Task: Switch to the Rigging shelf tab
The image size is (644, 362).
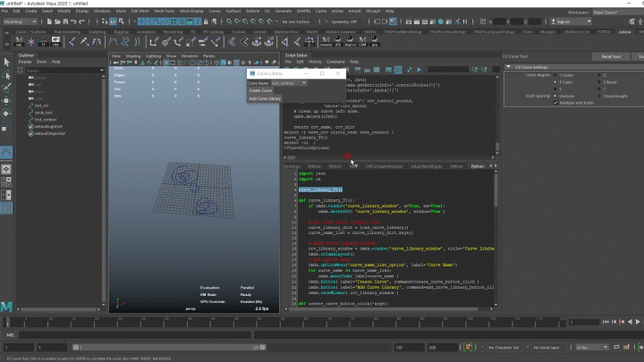Action: tap(121, 31)
